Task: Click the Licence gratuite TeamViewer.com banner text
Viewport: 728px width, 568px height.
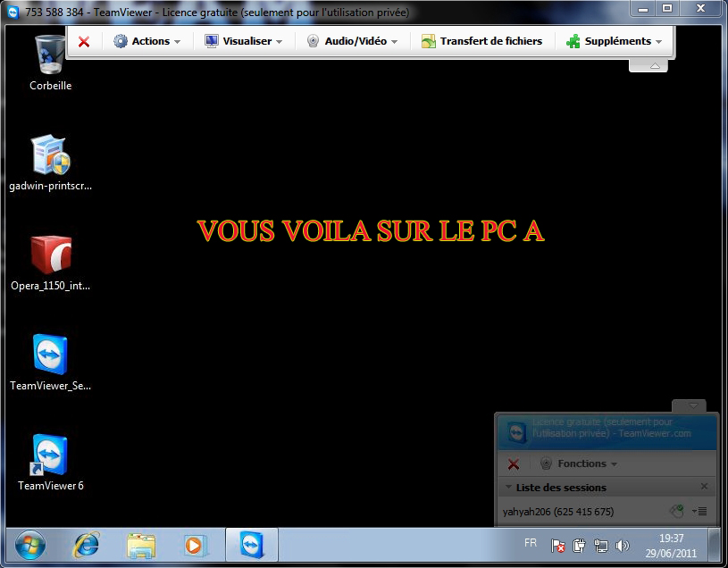Action: click(612, 428)
